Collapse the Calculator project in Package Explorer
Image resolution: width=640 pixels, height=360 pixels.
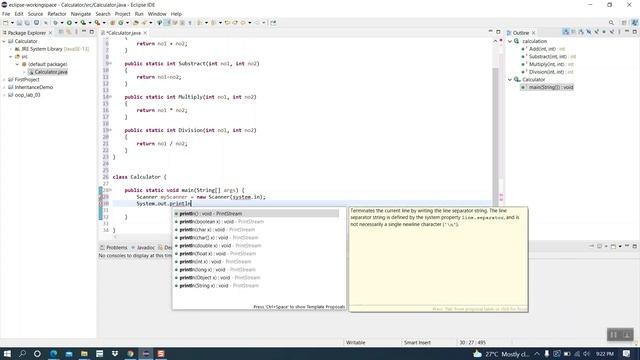(4, 41)
